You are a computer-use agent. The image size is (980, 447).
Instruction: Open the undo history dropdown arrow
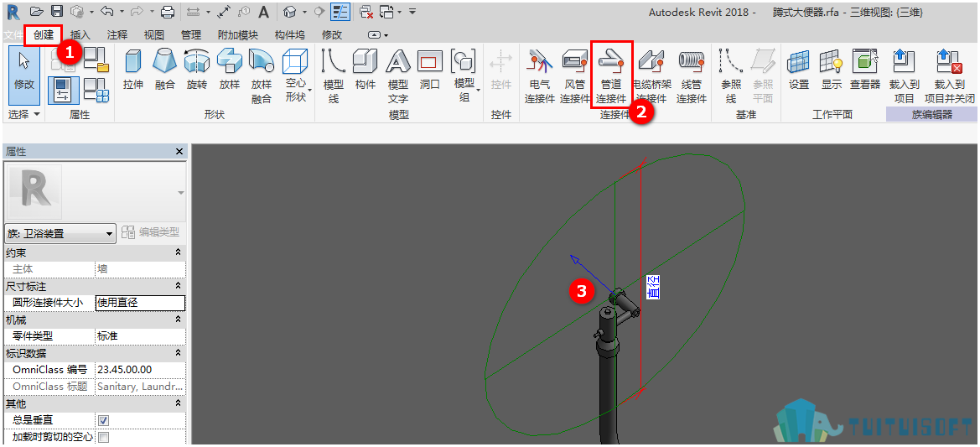(x=120, y=11)
